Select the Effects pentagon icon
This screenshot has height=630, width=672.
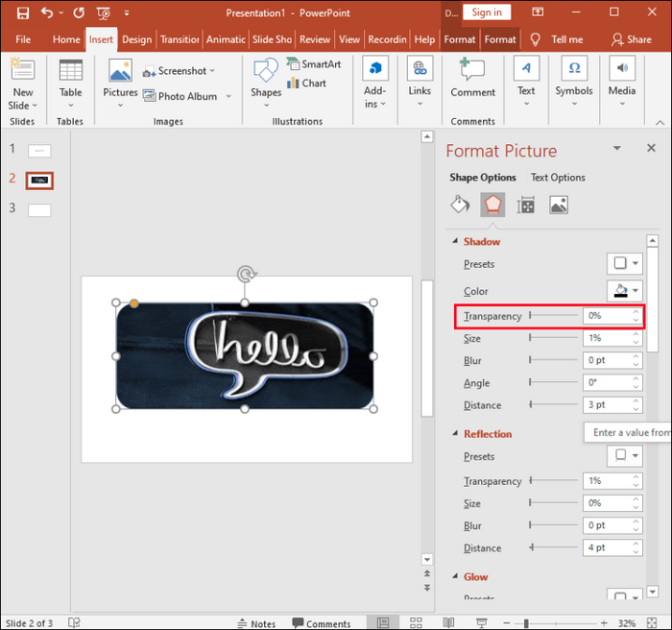[x=492, y=205]
